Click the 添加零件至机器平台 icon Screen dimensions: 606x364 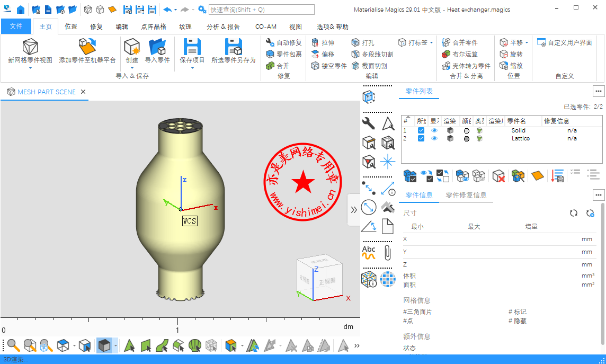coord(87,48)
